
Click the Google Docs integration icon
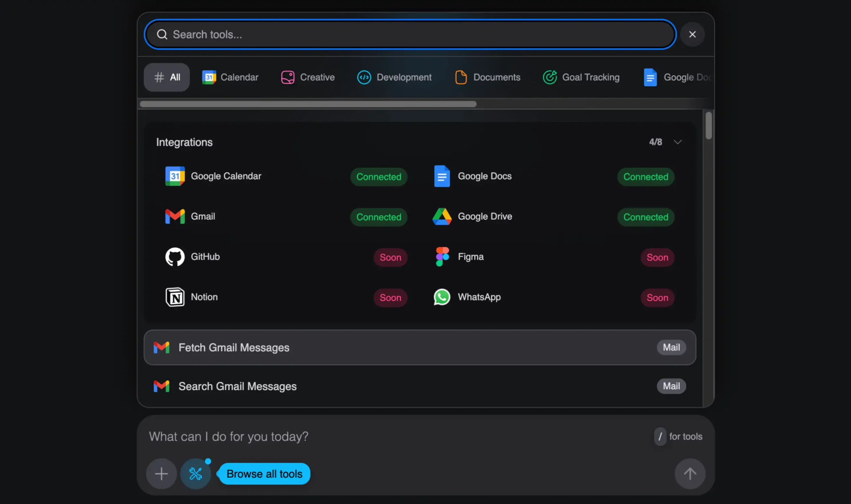442,176
